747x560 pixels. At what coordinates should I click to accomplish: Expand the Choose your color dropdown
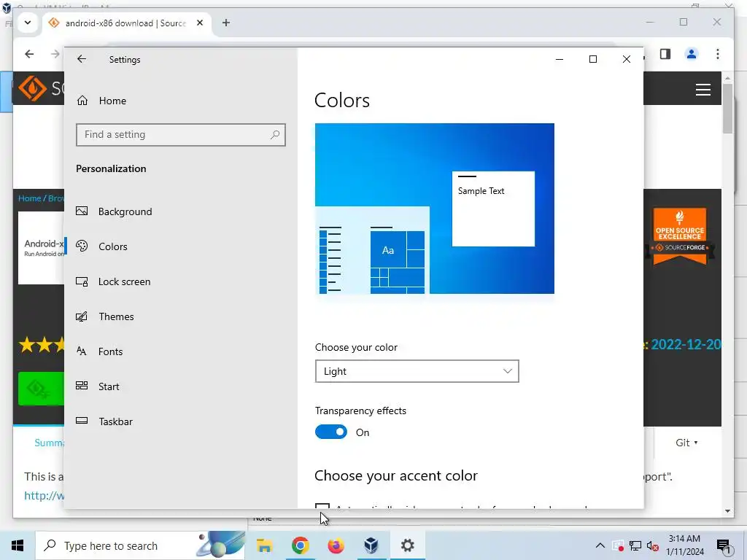click(x=417, y=371)
